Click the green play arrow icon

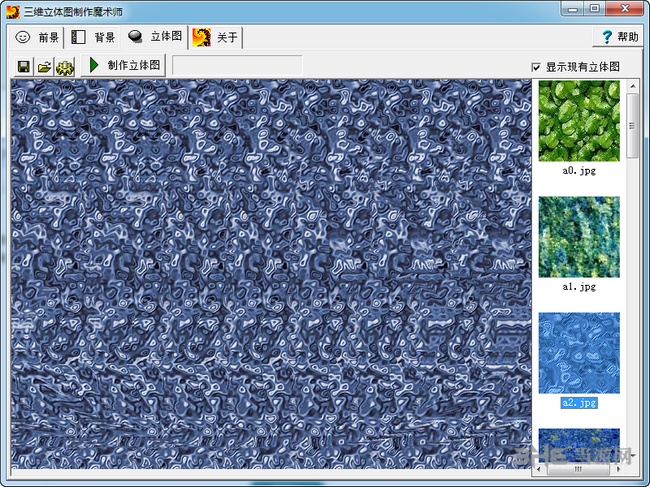coord(94,65)
